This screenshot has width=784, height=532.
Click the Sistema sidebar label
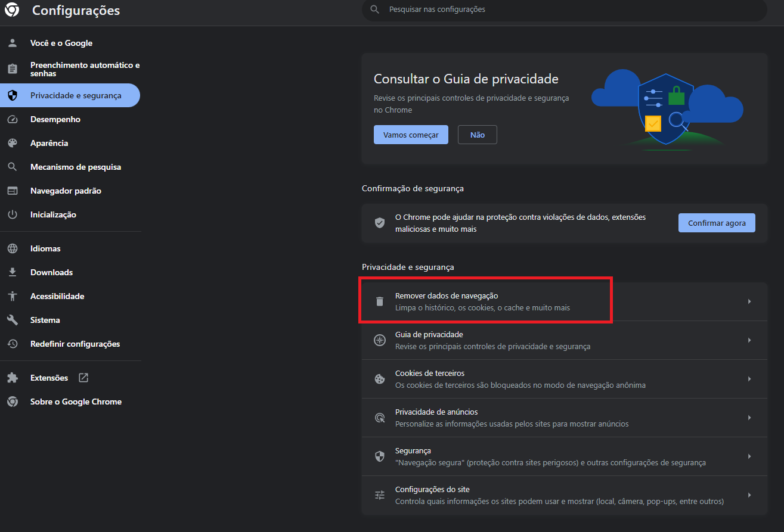45,320
